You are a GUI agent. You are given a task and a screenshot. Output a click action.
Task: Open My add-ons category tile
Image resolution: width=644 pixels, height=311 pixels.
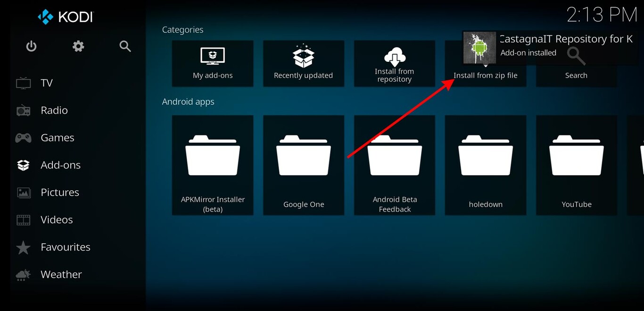[x=213, y=63]
